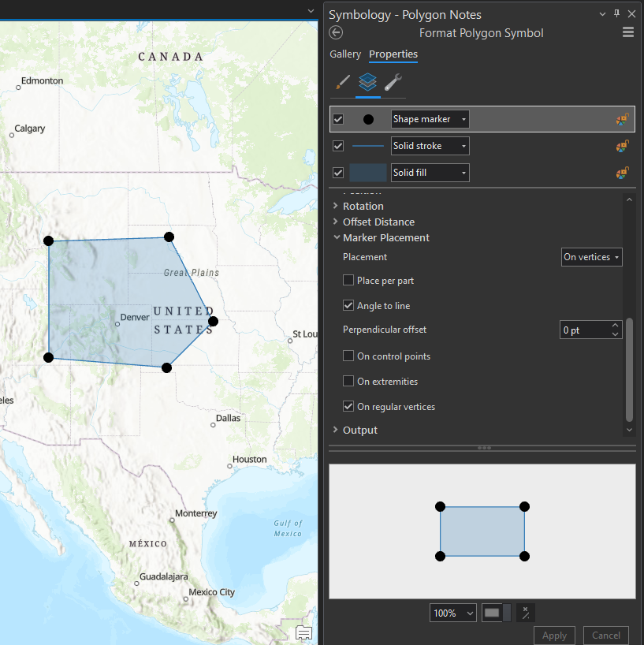Screen dimensions: 644x645
Task: Click the back arrow in Symbology pane
Action: pos(335,32)
